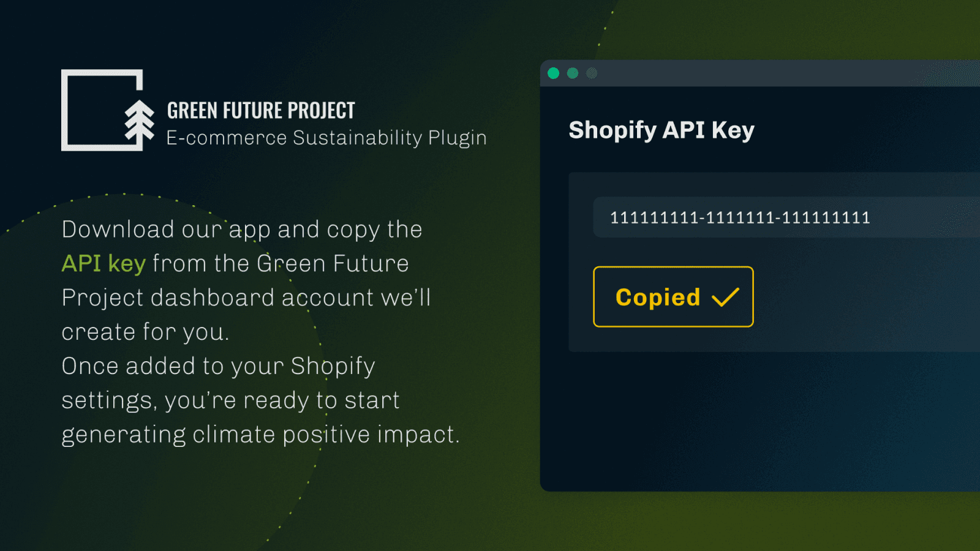
Task: Click the "from the Green Future" text
Action: 281,264
